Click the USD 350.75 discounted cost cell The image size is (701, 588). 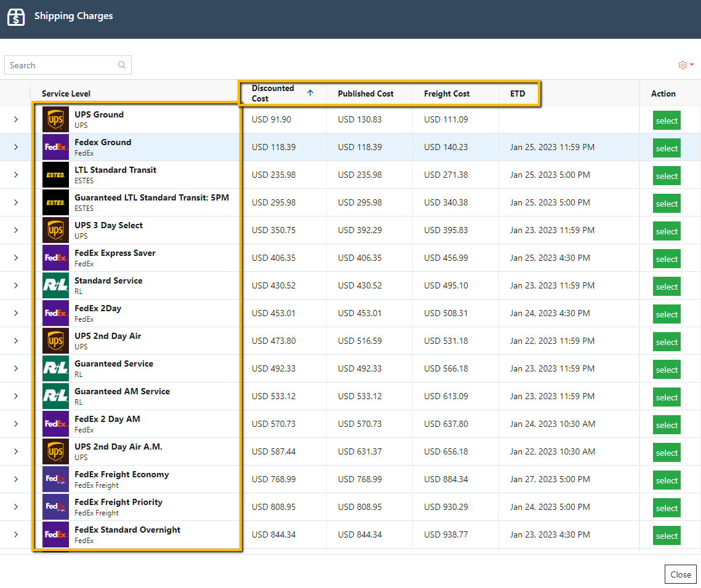pos(274,230)
